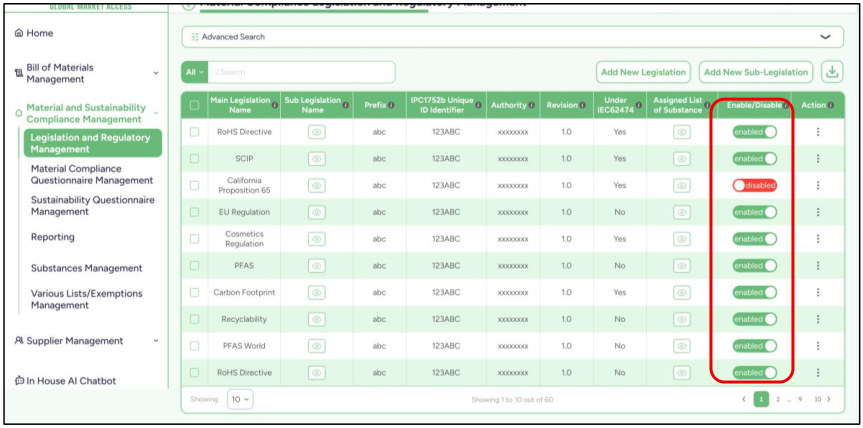
Task: Disable the Carbon Footprint toggle
Action: 755,293
